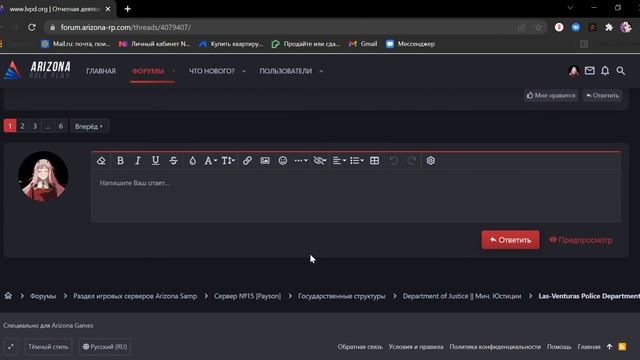This screenshot has width=640, height=360.
Task: Open the Условия и правила footer link
Action: [416, 347]
